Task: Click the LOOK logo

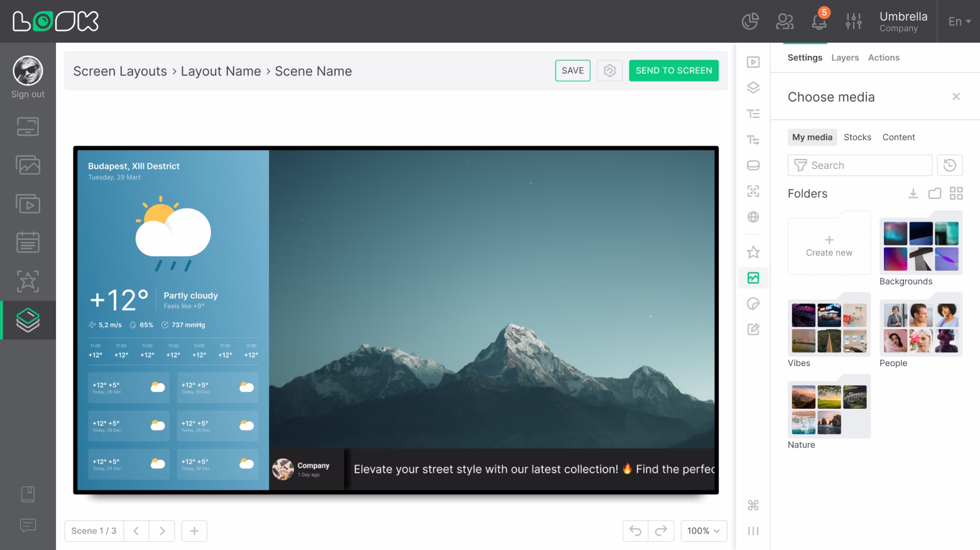Action: click(x=56, y=21)
